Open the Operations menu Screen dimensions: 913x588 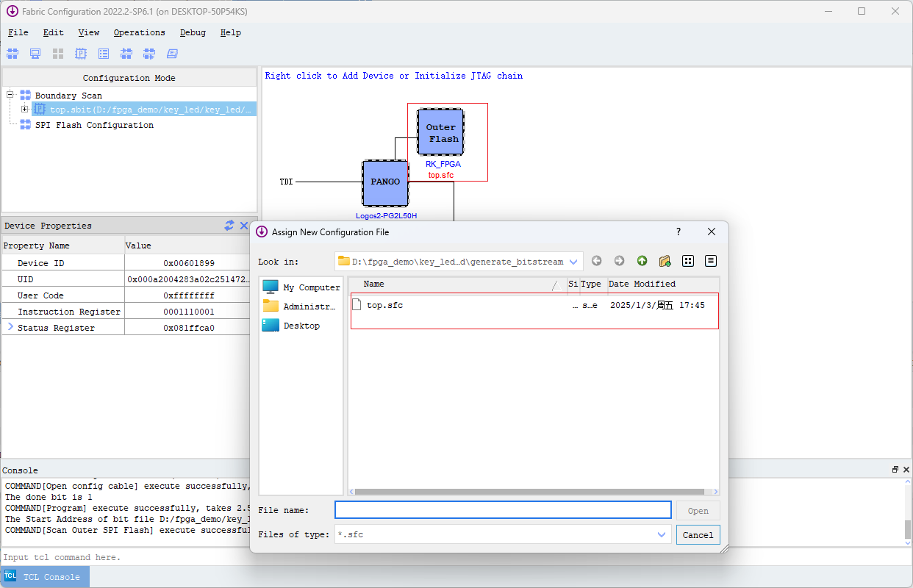coord(139,32)
